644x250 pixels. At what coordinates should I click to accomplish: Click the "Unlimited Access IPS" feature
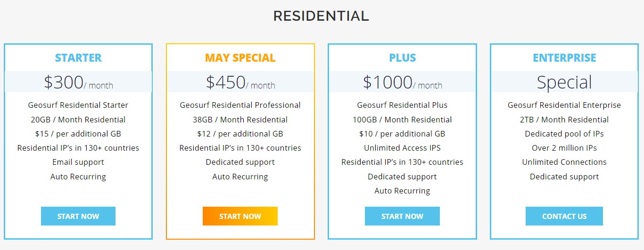point(402,148)
